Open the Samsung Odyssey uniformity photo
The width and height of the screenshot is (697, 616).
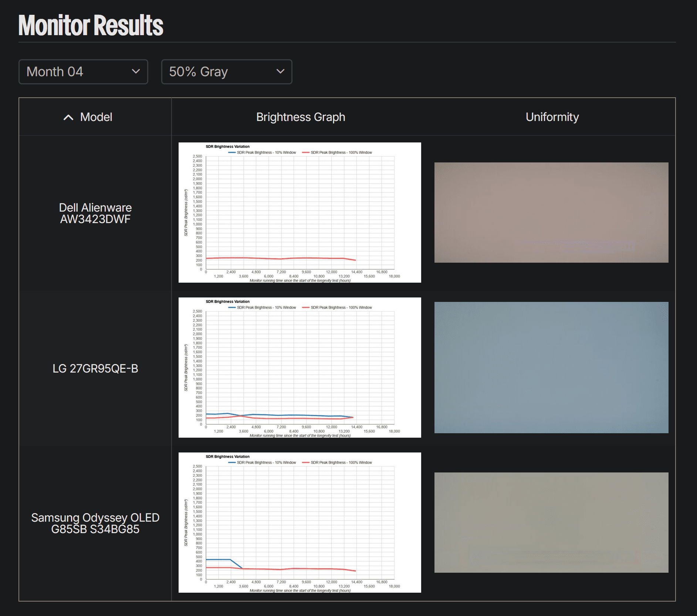click(x=551, y=523)
